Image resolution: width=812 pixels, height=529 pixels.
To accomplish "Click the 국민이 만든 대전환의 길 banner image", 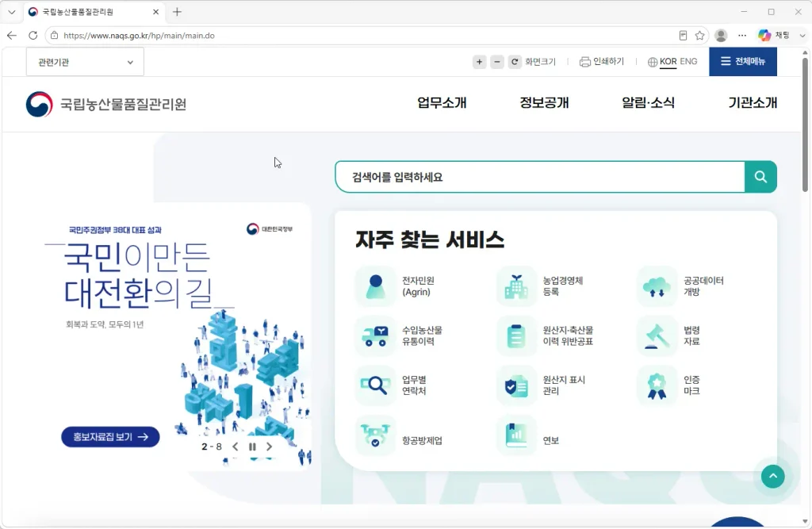I will point(176,337).
